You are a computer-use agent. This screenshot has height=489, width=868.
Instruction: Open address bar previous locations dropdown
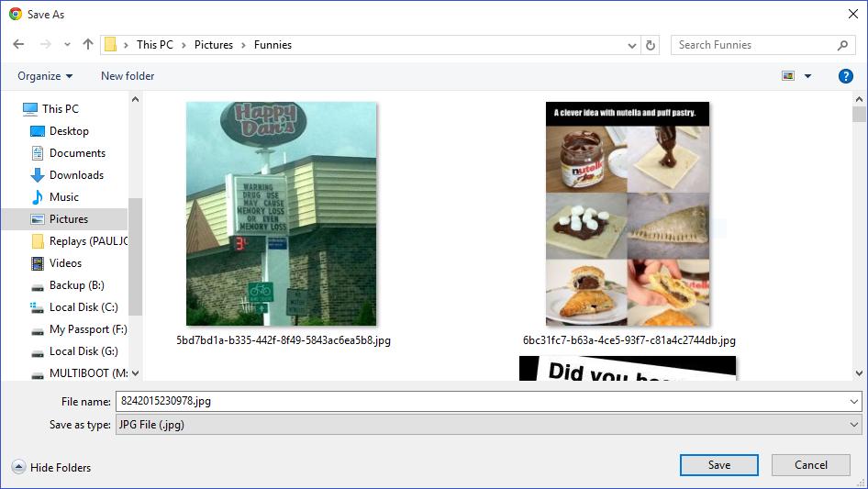[x=631, y=45]
